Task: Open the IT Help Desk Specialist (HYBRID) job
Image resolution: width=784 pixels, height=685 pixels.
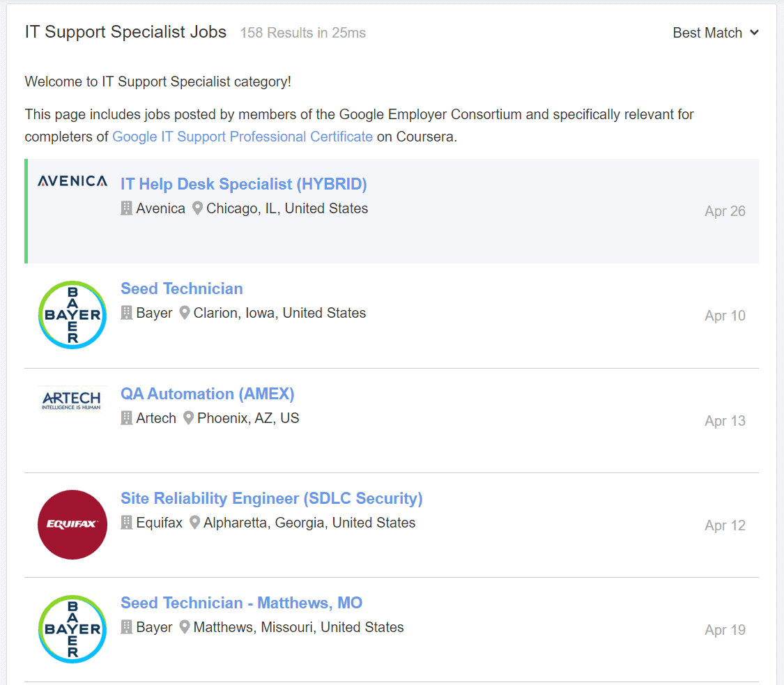Action: [243, 183]
